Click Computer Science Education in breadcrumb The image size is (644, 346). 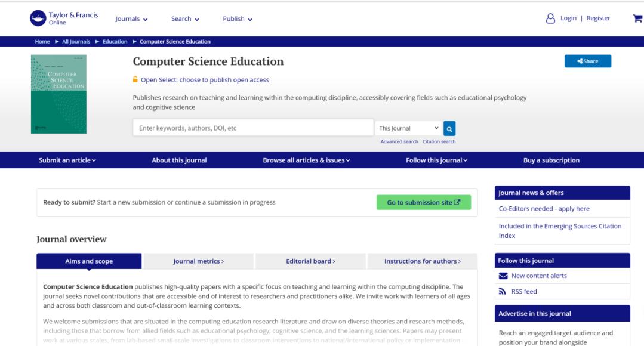[x=175, y=41]
